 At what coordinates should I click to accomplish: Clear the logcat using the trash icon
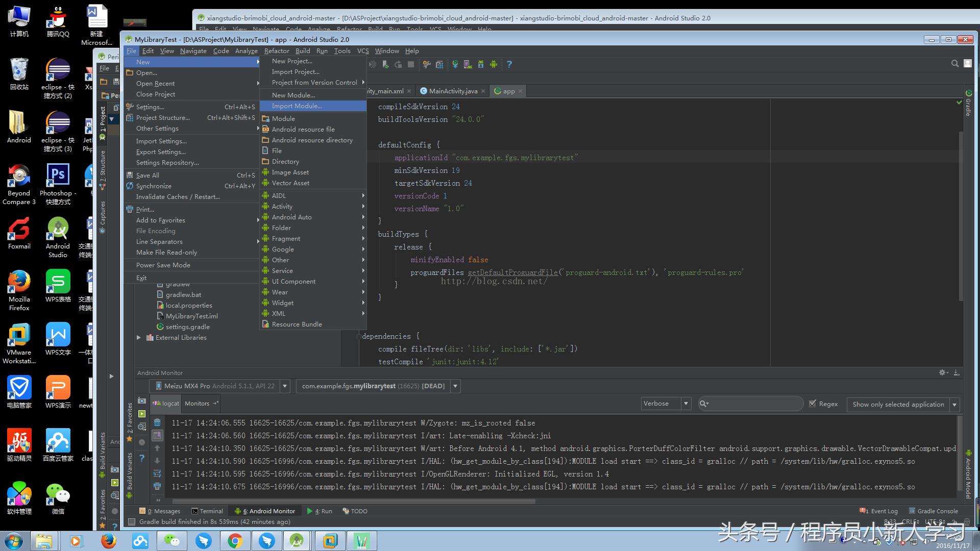pos(157,422)
